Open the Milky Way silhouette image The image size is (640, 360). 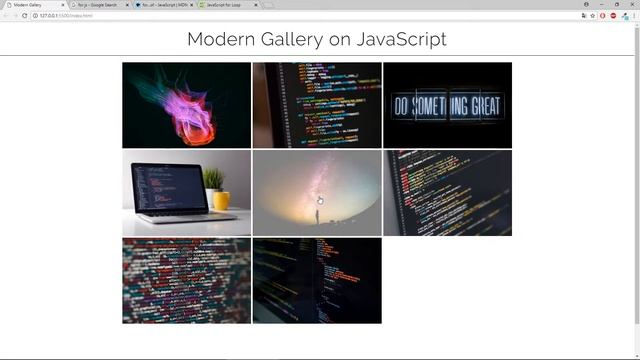point(317,193)
